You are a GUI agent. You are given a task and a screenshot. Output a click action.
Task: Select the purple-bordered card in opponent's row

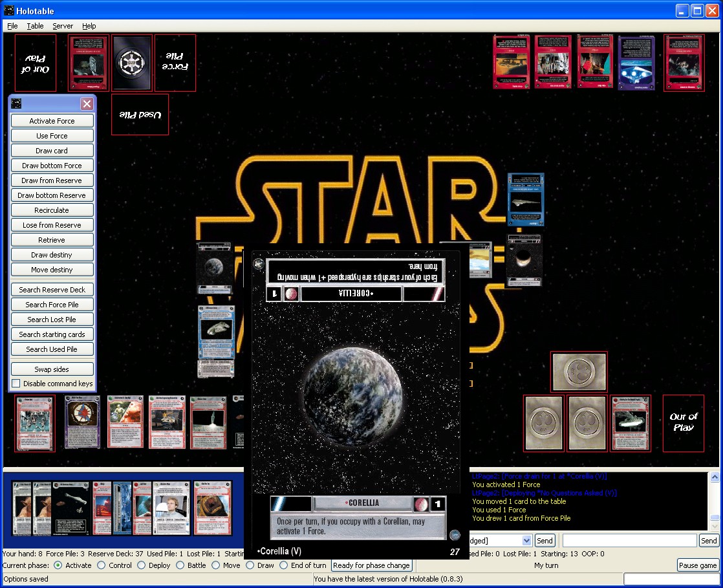click(x=636, y=63)
